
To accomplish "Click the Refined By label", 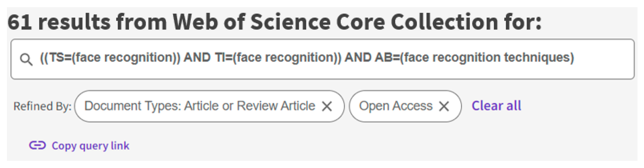I will (x=42, y=106).
